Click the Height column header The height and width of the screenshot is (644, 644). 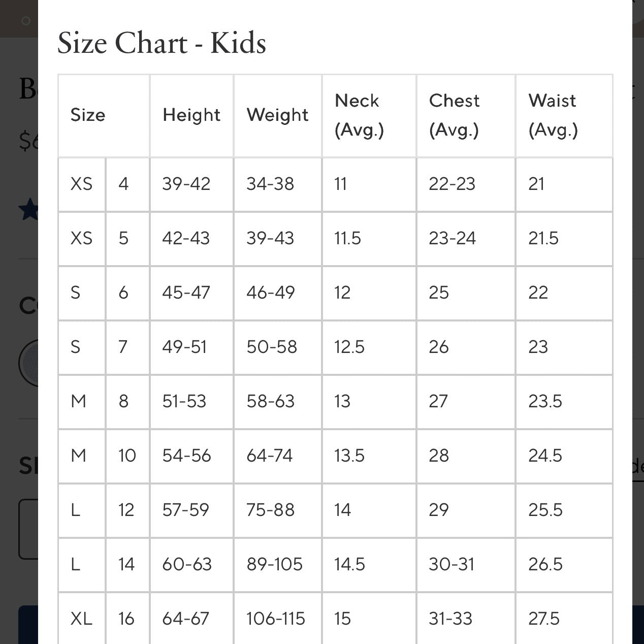point(191,116)
